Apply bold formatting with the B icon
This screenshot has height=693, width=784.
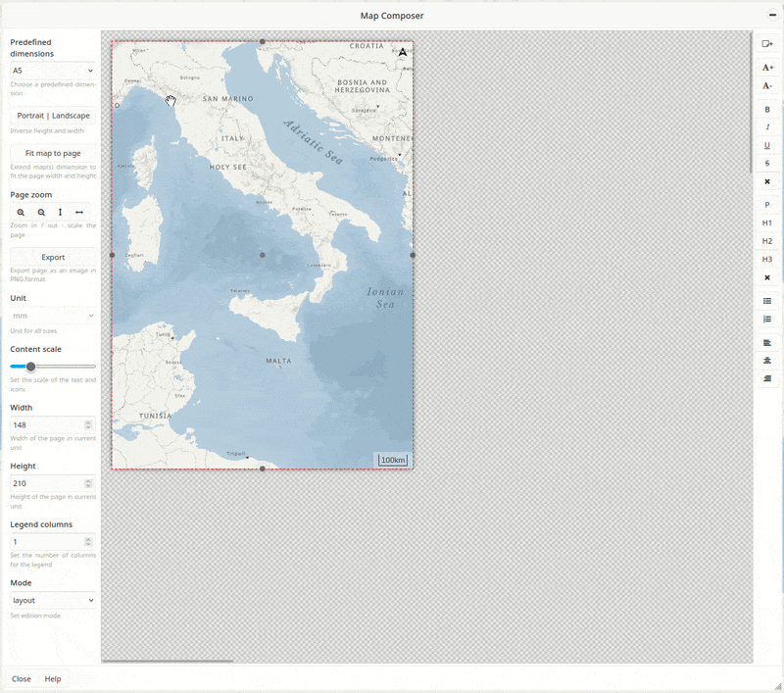click(767, 110)
